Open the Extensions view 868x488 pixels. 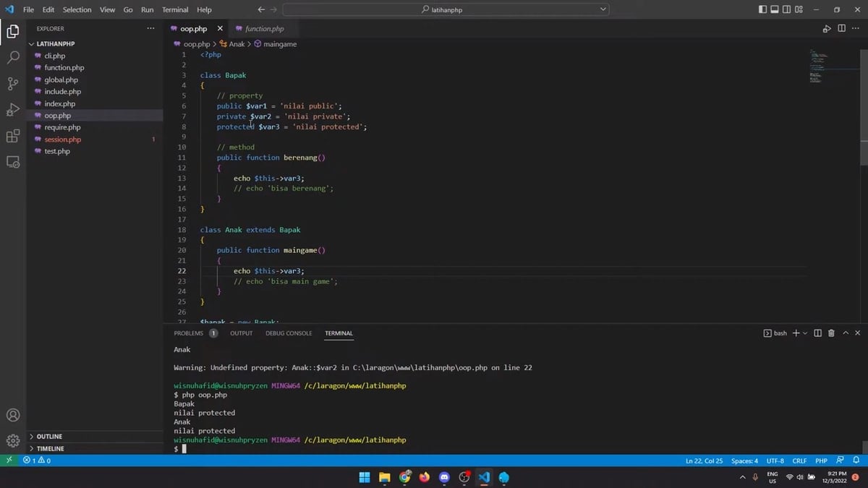[x=12, y=136]
